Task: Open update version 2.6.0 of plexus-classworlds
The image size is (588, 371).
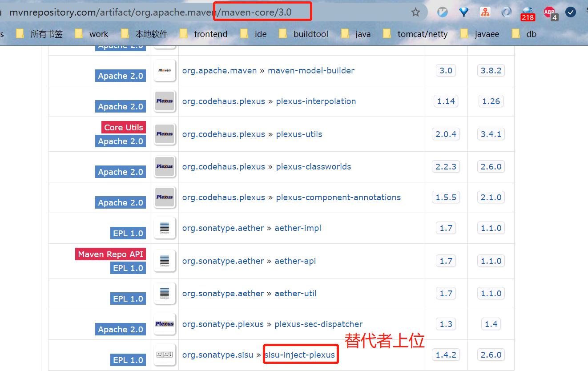Action: (x=491, y=166)
